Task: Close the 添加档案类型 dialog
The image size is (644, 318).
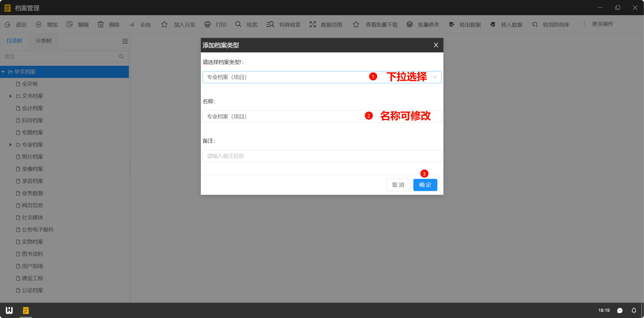Action: [436, 45]
